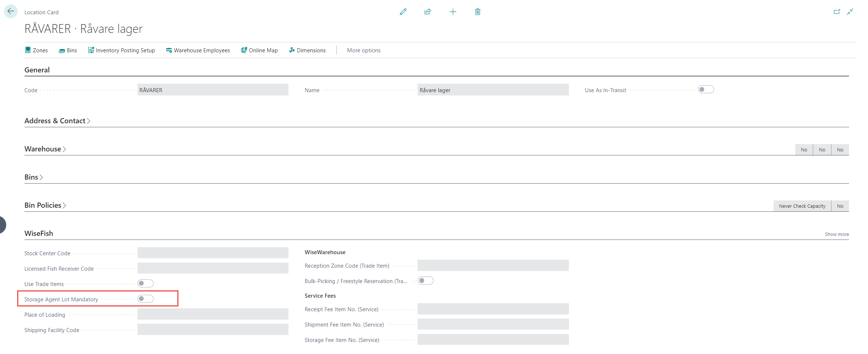
Task: Toggle Use Trade Items switch
Action: coord(146,283)
